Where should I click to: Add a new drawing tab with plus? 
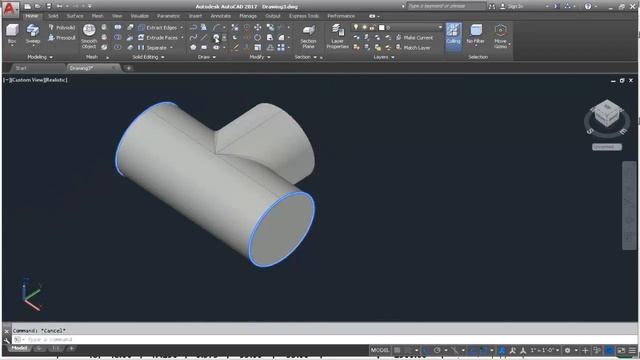point(129,68)
